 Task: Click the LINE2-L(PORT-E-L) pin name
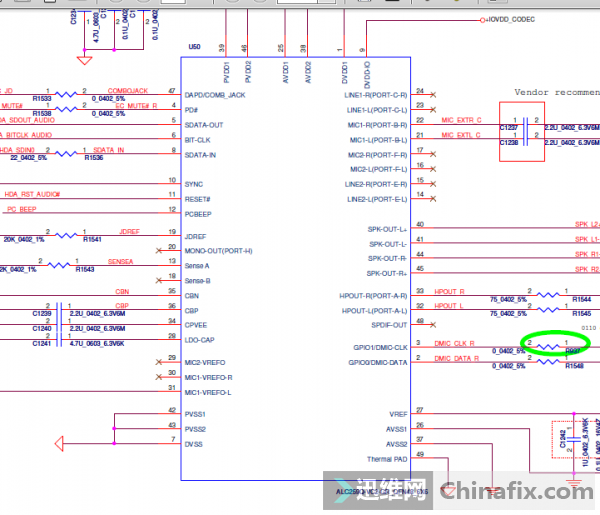(x=377, y=199)
